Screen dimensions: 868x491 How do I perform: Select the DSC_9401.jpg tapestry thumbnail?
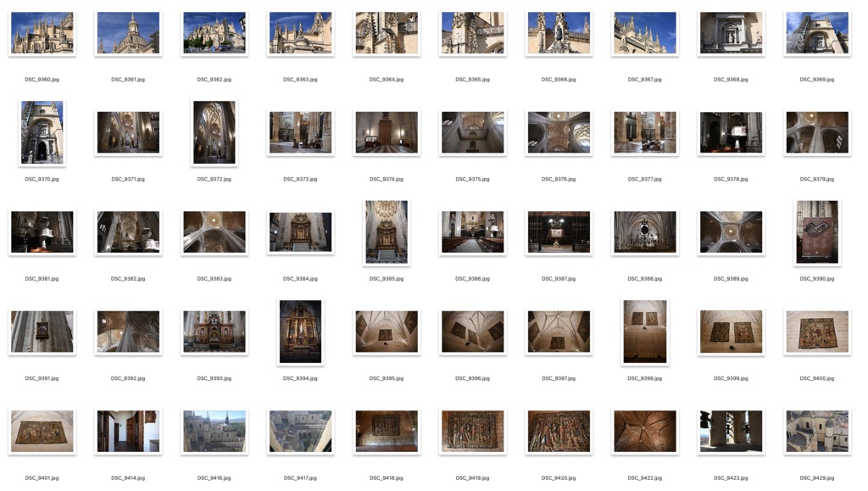tap(42, 432)
